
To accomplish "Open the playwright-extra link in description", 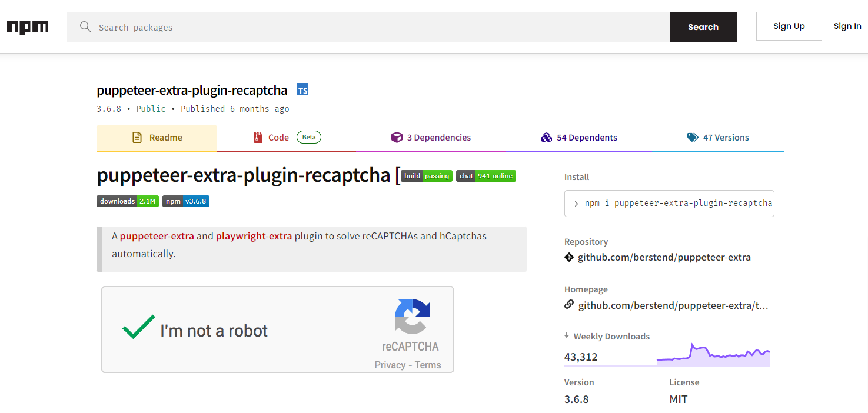I will (x=254, y=236).
